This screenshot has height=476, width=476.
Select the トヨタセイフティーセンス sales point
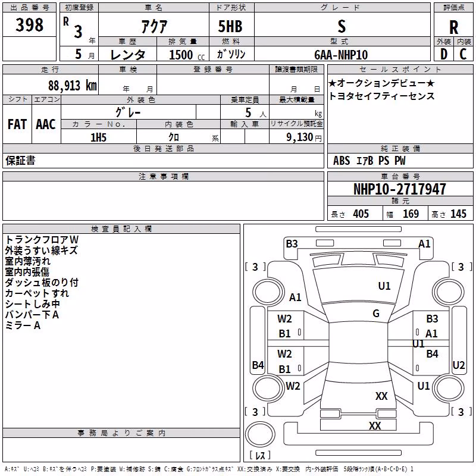coord(381,96)
